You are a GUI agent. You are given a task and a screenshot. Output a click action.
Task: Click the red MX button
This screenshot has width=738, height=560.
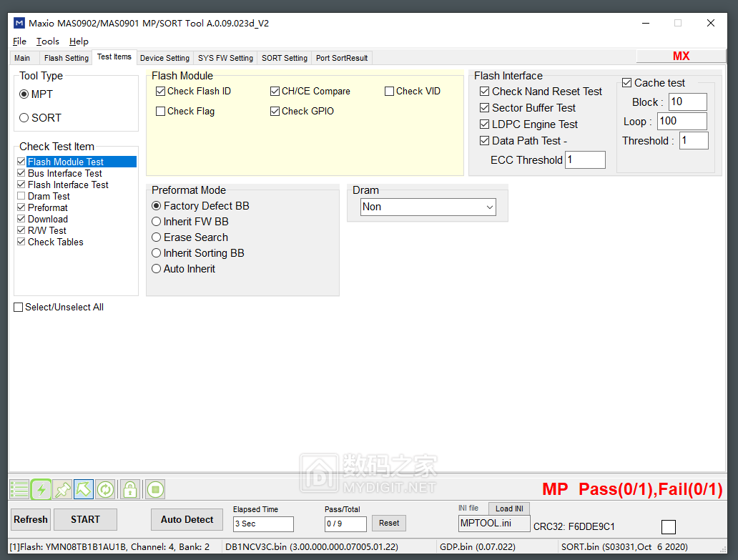(681, 56)
